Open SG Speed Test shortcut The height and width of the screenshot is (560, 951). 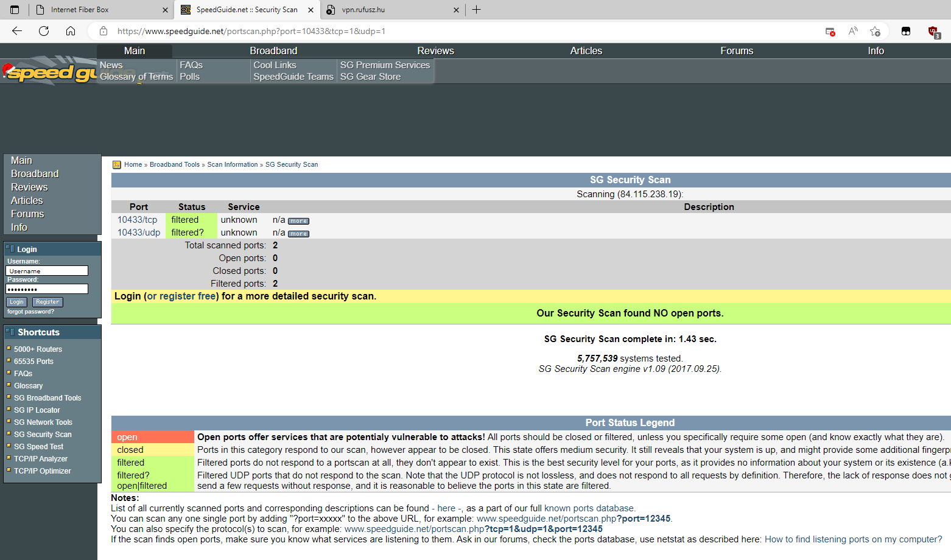38,447
